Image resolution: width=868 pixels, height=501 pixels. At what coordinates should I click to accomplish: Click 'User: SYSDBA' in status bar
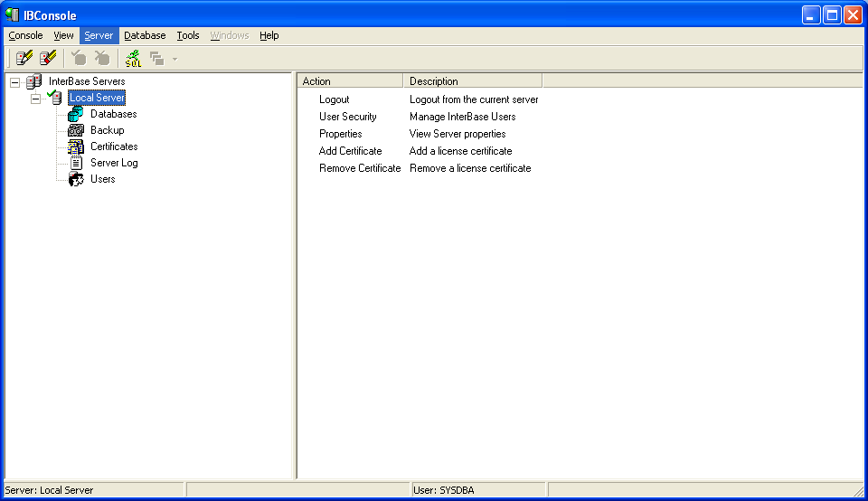click(443, 490)
